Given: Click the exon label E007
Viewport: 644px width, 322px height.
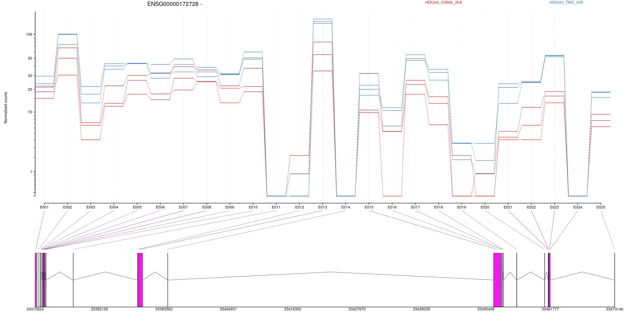Looking at the screenshot, I should click(184, 207).
